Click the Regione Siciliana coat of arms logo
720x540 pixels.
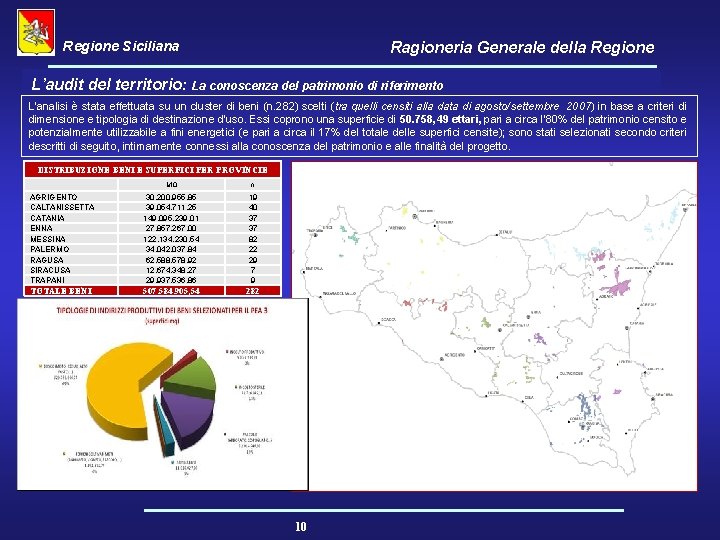36,33
